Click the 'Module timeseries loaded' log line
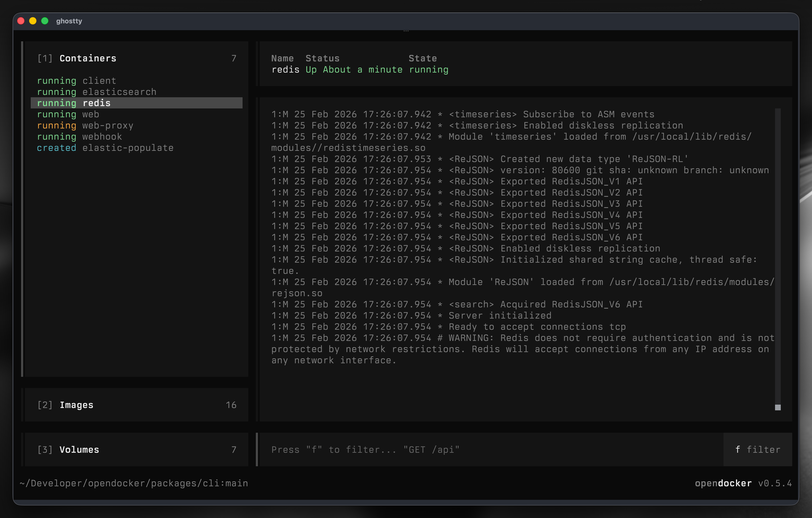Viewport: 812px width, 518px height. 512,142
